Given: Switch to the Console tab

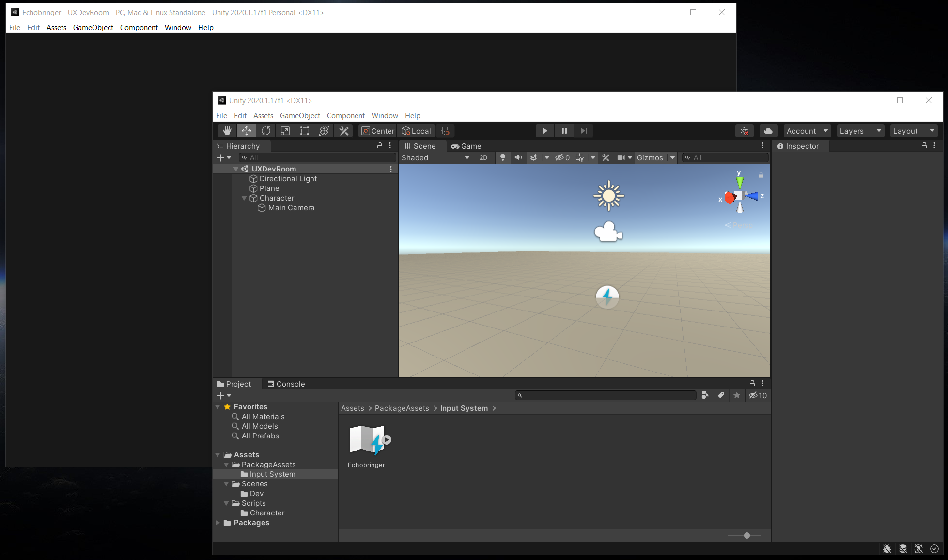Looking at the screenshot, I should click(x=286, y=384).
